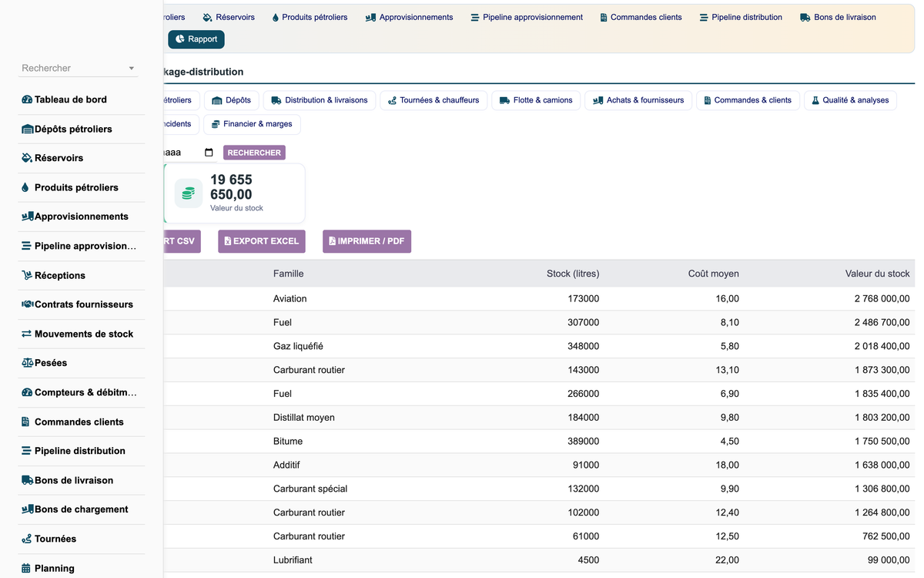Click Commandes clients invoice icon in sidebar
This screenshot has height=578, width=924.
(x=25, y=422)
